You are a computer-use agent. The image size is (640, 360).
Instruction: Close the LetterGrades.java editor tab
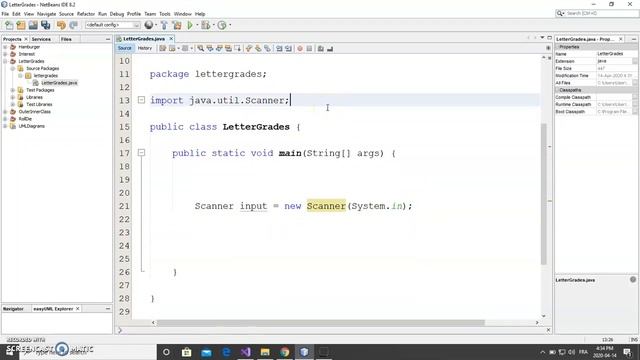171,39
